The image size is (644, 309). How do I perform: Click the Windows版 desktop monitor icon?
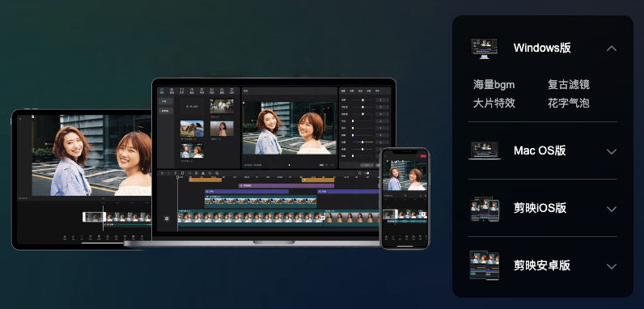point(485,49)
